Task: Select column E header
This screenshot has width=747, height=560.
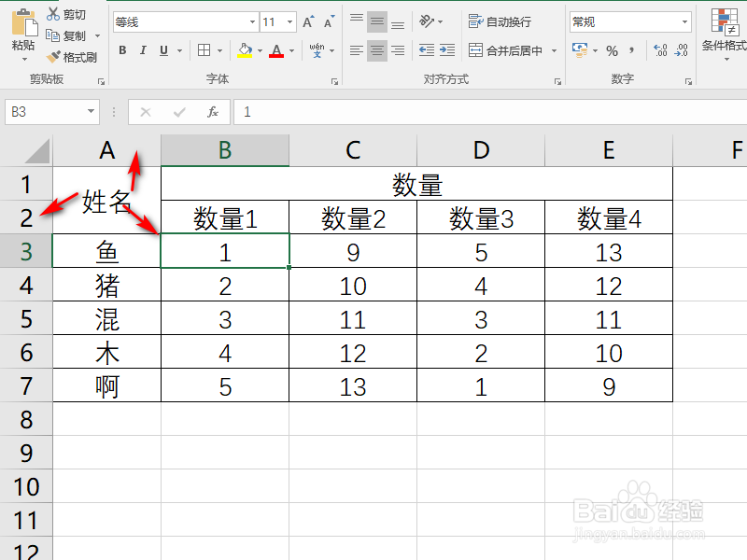Action: (609, 150)
